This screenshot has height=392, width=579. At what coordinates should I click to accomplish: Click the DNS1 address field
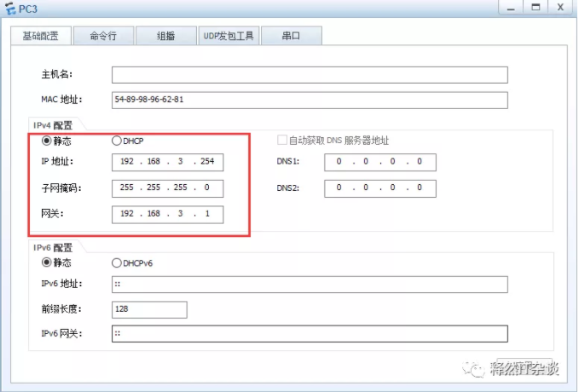tap(380, 163)
